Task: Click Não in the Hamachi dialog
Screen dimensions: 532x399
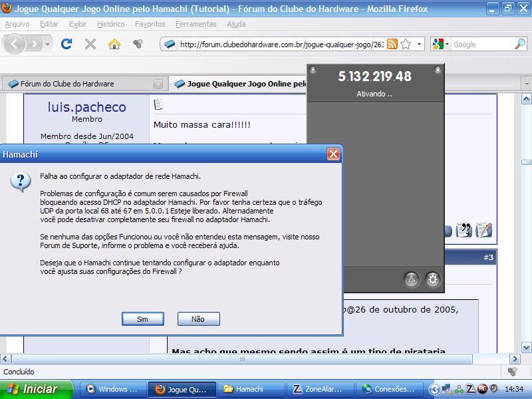Action: coord(198,319)
